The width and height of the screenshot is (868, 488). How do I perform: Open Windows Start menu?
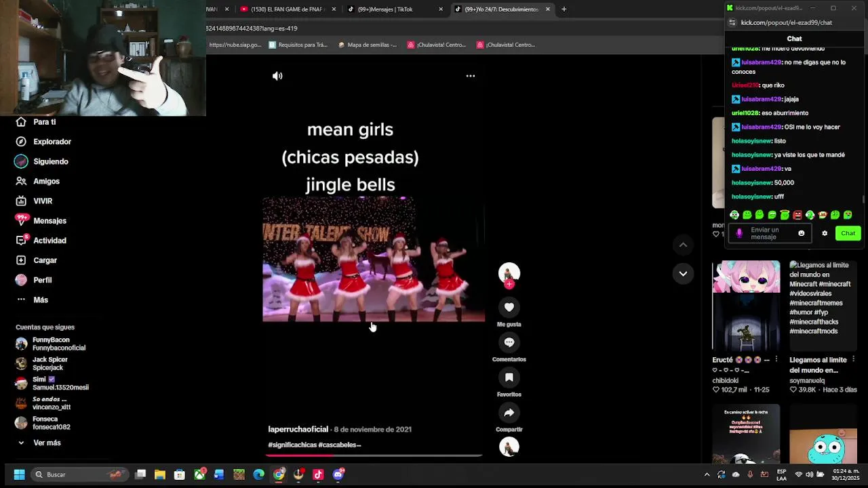19,474
